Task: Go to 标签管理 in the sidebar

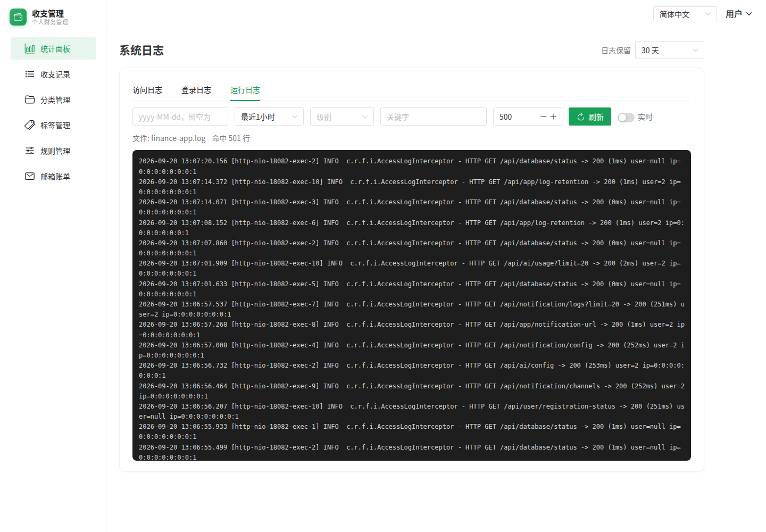Action: (53, 125)
